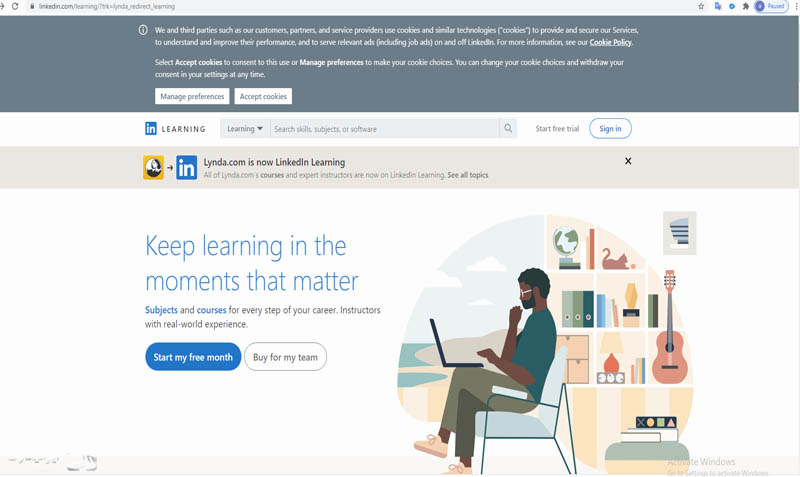Bookmark this page with the star icon
The image size is (800, 477).
[x=701, y=6]
